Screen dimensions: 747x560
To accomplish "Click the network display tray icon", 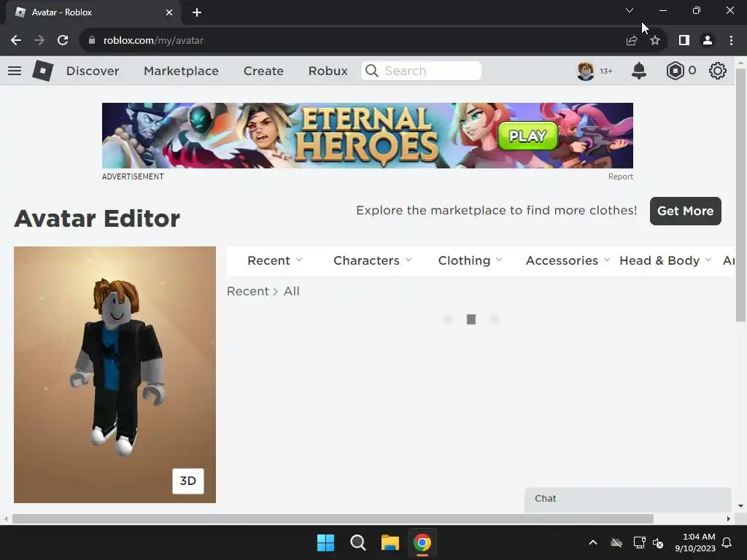I will coord(639,542).
